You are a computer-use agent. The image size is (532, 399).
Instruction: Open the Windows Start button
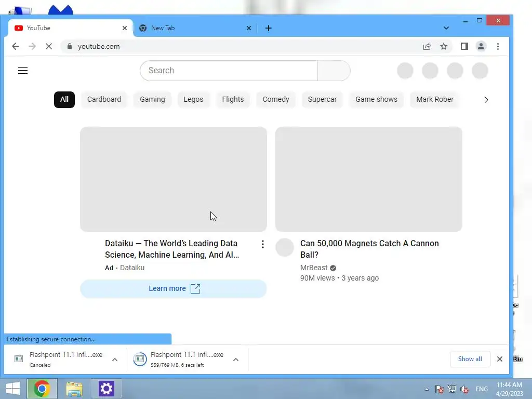click(13, 389)
